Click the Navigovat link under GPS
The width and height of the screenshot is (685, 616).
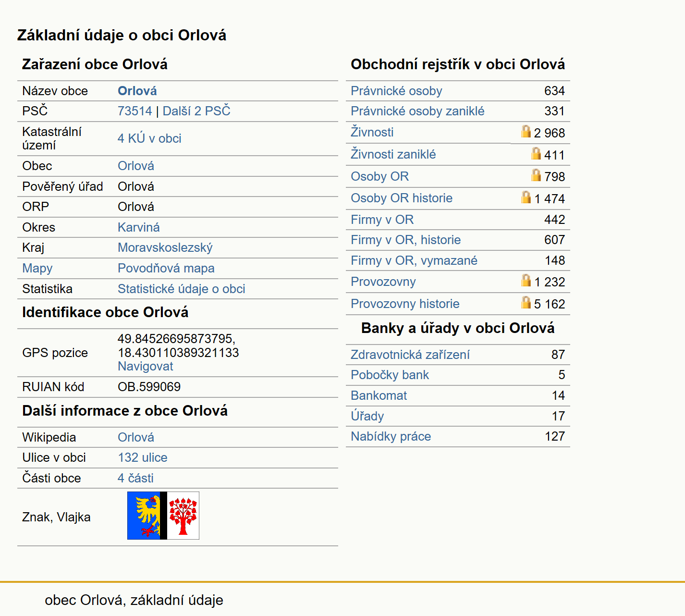(x=146, y=366)
